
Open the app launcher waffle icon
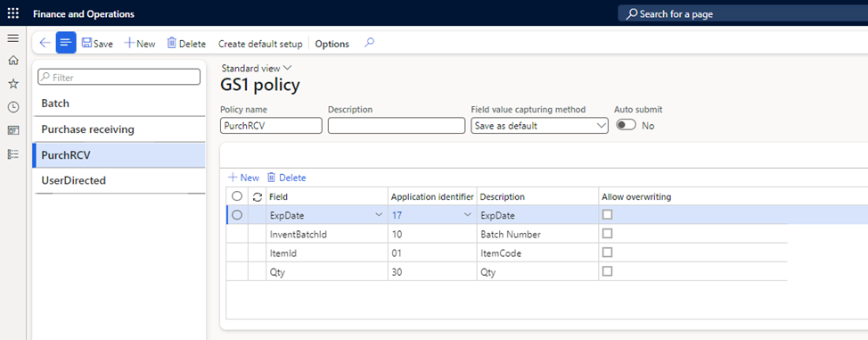point(12,13)
